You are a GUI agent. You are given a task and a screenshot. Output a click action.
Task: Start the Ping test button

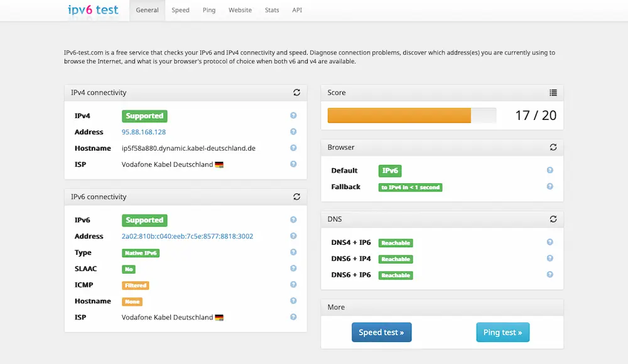502,333
